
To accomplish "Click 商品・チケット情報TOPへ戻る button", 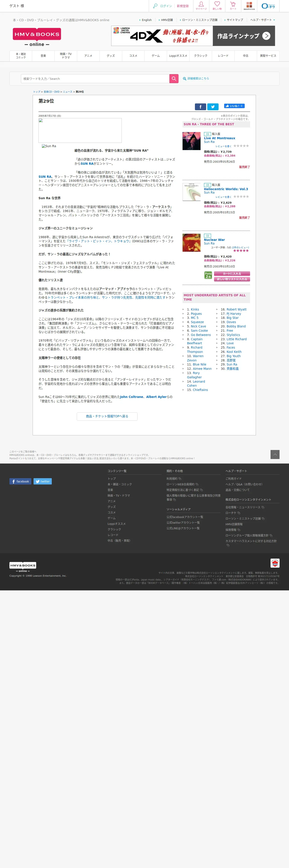I will [107, 416].
